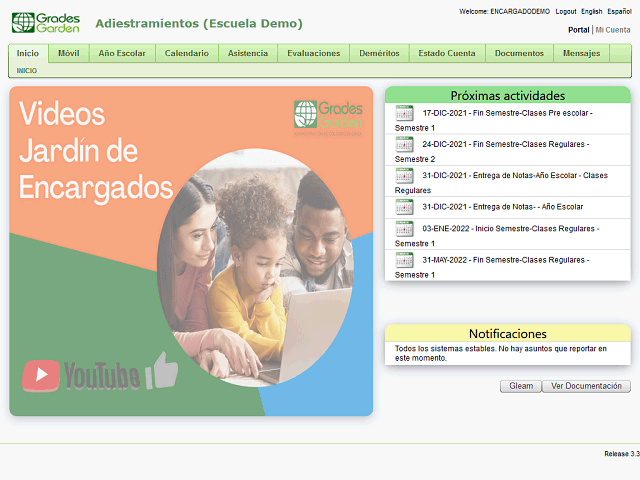Click the Release version text

pos(622,454)
